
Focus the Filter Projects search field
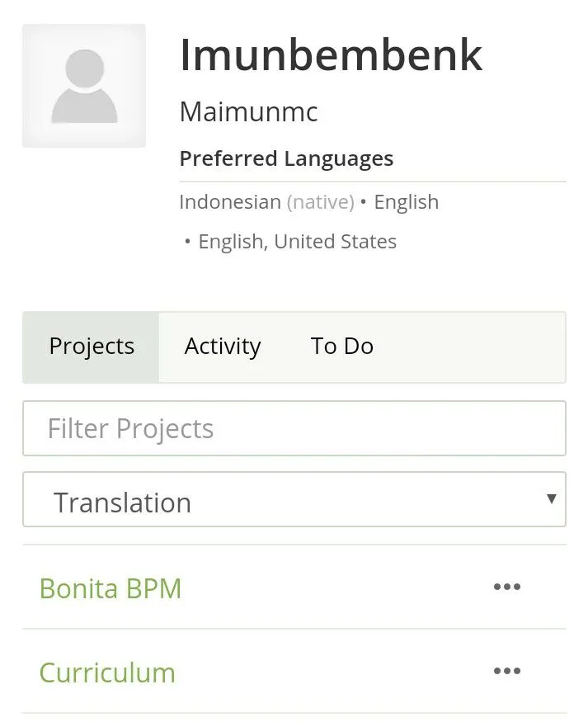294,429
